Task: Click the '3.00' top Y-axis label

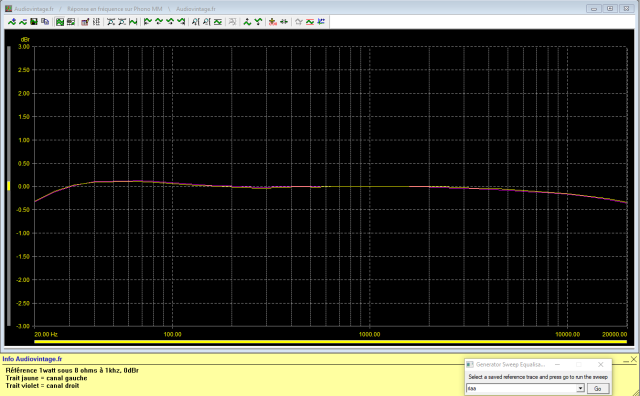Action: pyautogui.click(x=24, y=47)
